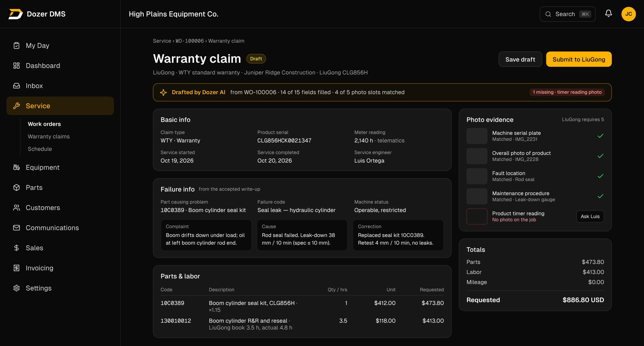
Task: Click the Settings gear icon
Action: click(17, 288)
